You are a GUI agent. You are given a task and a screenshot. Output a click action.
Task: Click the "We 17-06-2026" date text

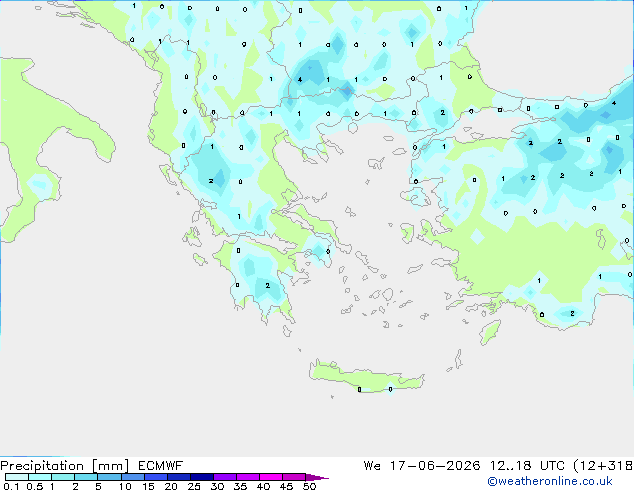click(422, 466)
